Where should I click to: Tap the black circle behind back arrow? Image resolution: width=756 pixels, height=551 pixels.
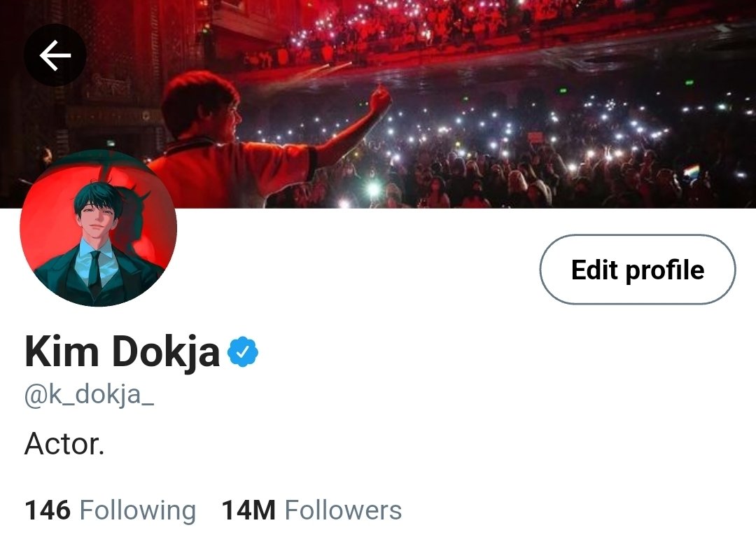[x=55, y=55]
